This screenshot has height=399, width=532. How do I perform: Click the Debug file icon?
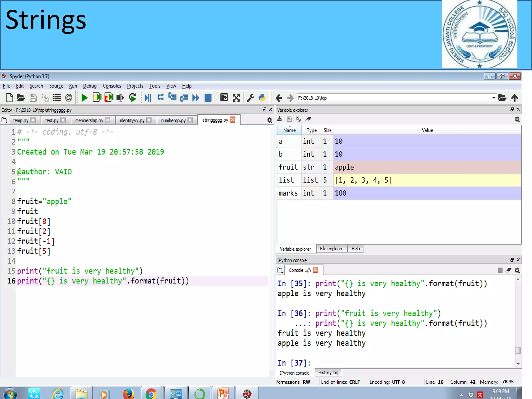[x=148, y=98]
